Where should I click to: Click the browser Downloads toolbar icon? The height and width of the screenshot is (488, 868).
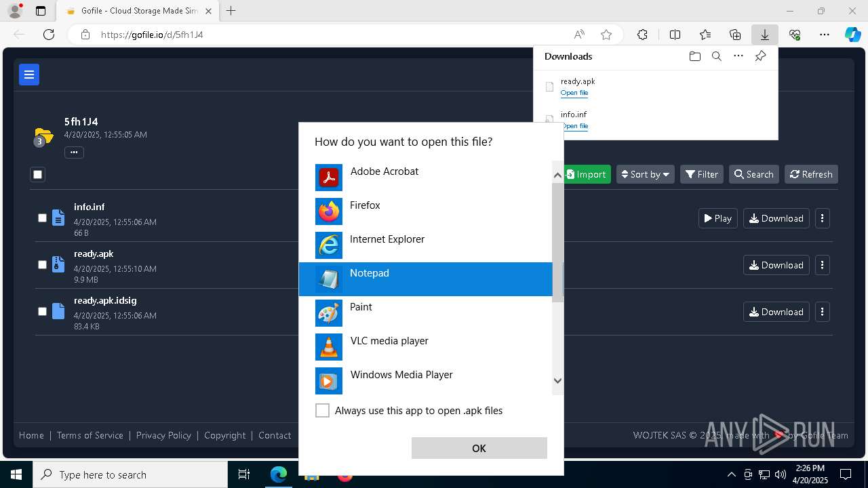[765, 35]
